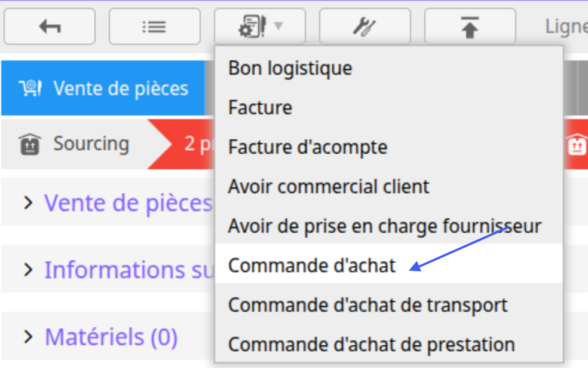Open the blue Vente de pièces tab
588x368 pixels.
coord(103,88)
